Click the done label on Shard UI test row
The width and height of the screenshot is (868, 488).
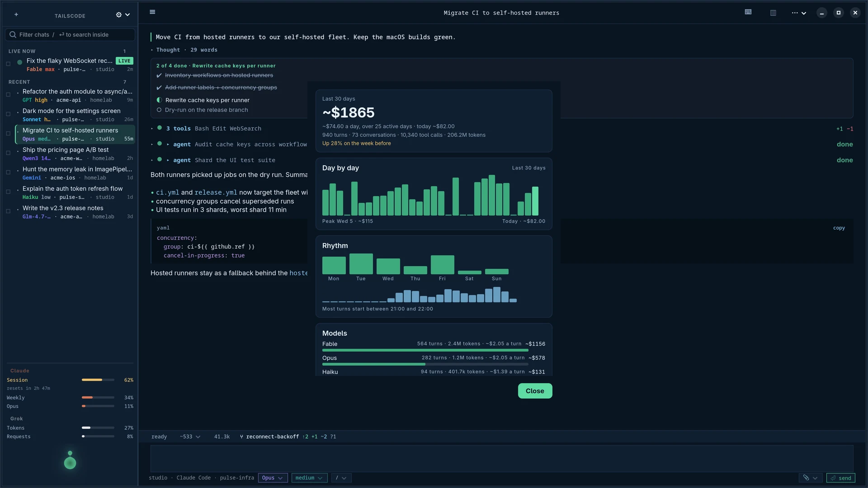[x=844, y=160]
